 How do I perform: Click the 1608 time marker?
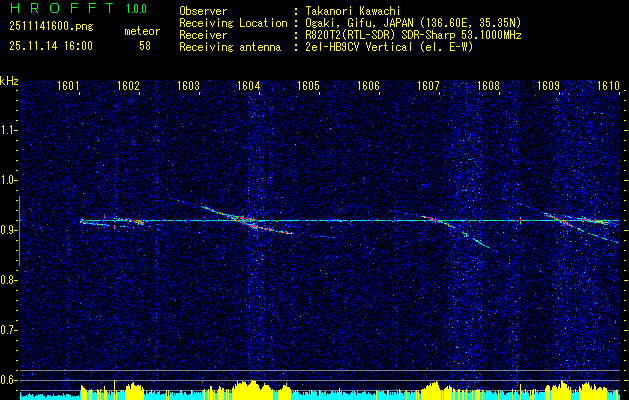[488, 86]
